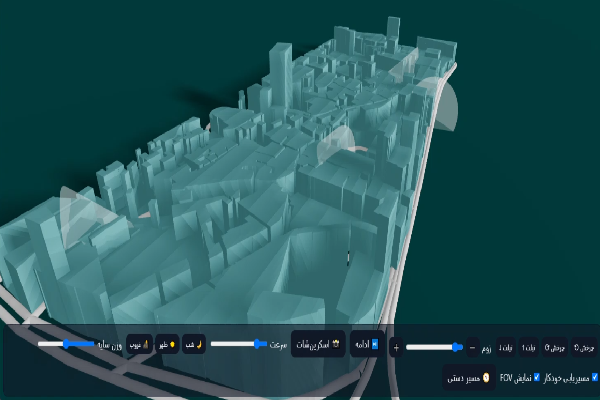This screenshot has height=400, width=600.
Task: Click the minus zoom out button
Action: point(473,347)
